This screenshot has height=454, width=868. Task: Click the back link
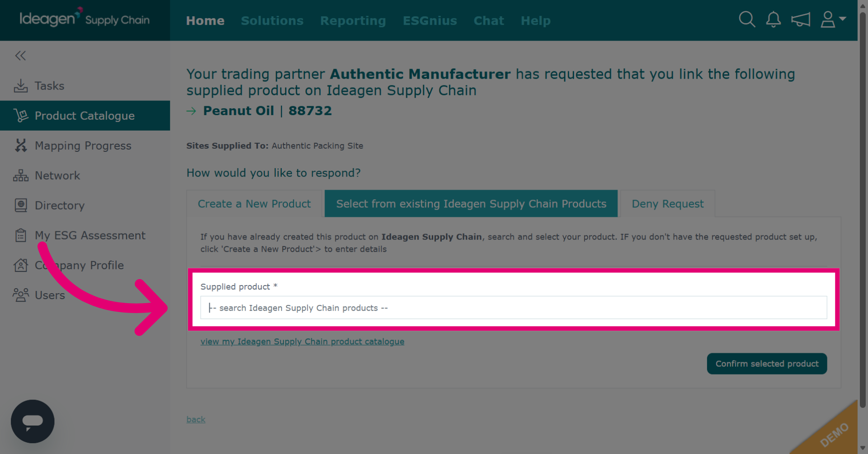click(x=196, y=419)
